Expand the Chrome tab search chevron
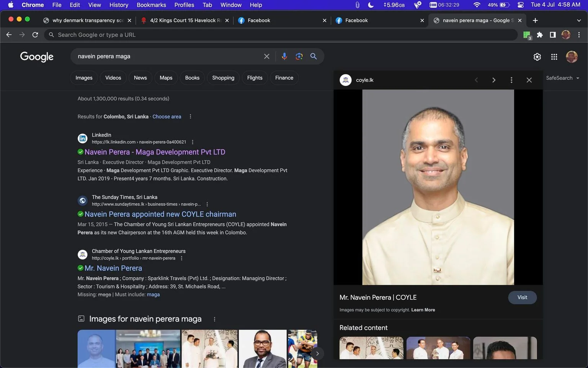This screenshot has width=588, height=368. 579,20
